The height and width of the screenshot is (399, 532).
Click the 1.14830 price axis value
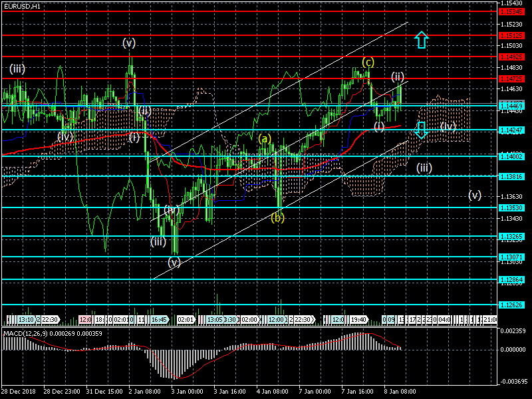tap(511, 68)
